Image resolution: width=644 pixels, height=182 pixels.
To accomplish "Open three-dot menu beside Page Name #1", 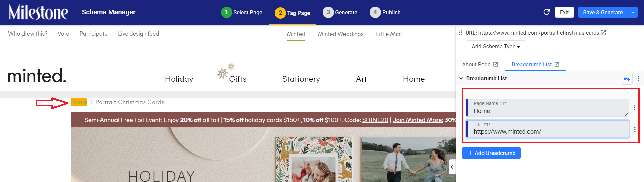I will point(635,108).
